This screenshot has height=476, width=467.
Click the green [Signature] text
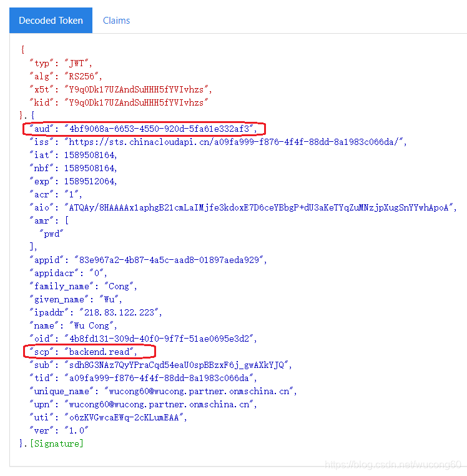point(56,444)
